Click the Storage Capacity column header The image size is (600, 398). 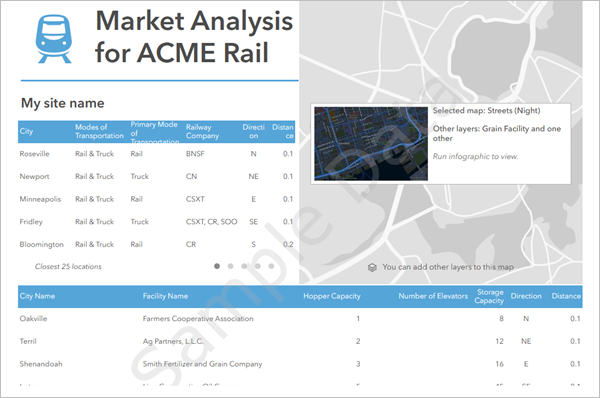click(489, 296)
